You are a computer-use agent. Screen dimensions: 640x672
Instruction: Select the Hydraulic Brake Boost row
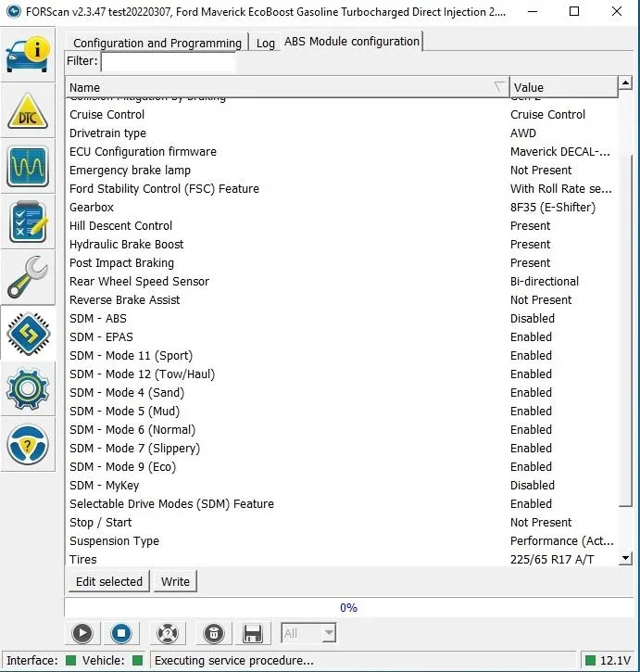point(342,245)
